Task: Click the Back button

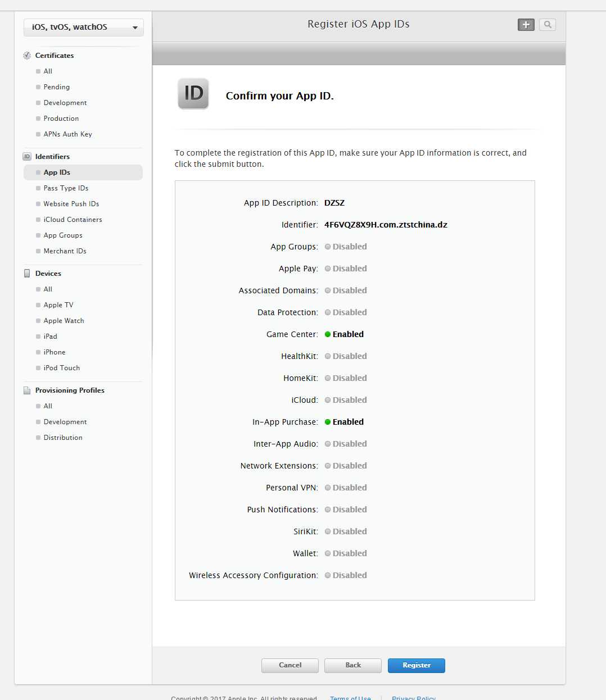Action: click(x=353, y=665)
